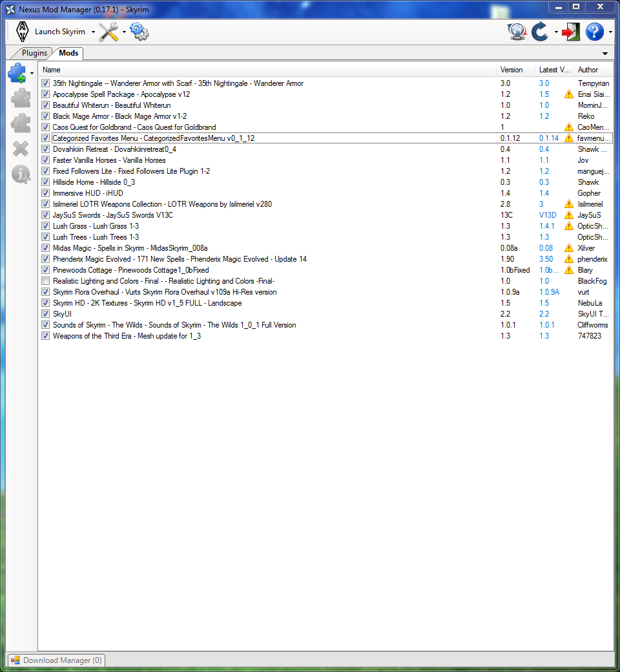Click latest version 3.50 for Phenderix
The height and width of the screenshot is (672, 620).
pyautogui.click(x=546, y=259)
